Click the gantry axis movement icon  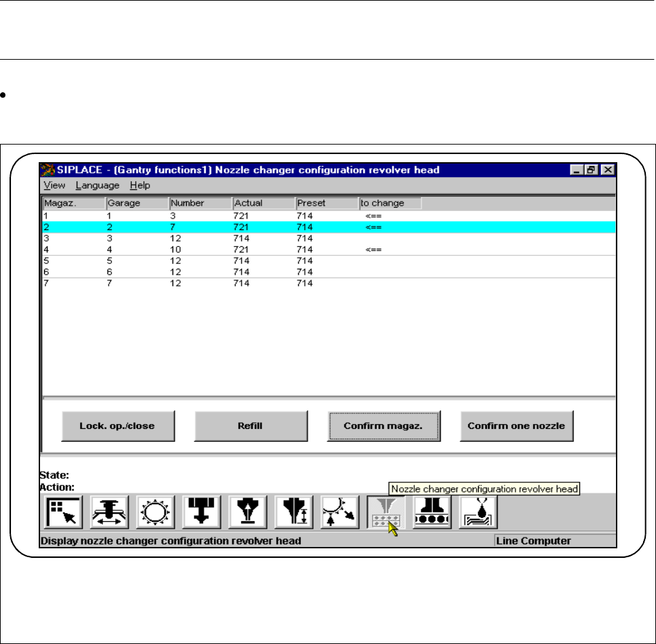[x=109, y=512]
